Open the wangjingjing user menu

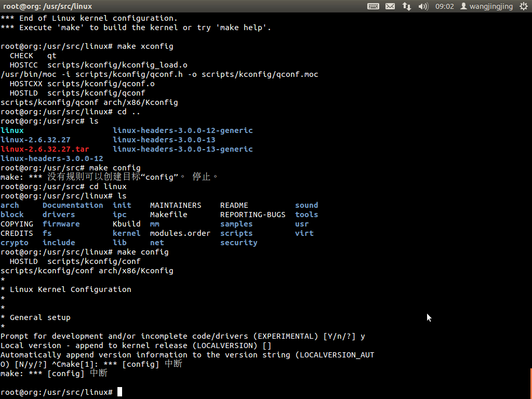486,6
